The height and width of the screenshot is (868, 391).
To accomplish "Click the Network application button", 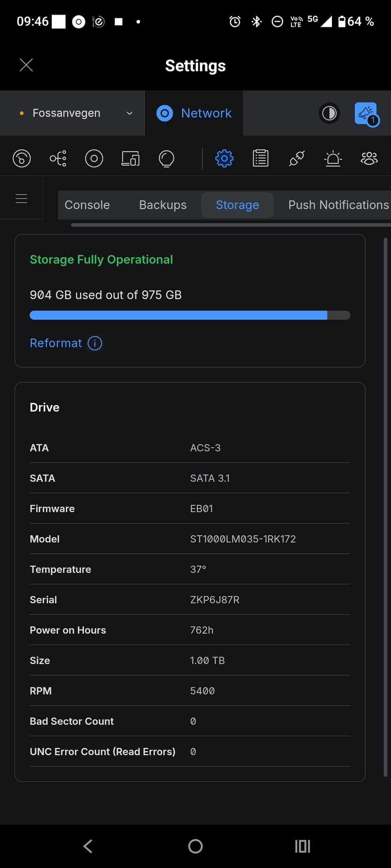I will [x=194, y=113].
